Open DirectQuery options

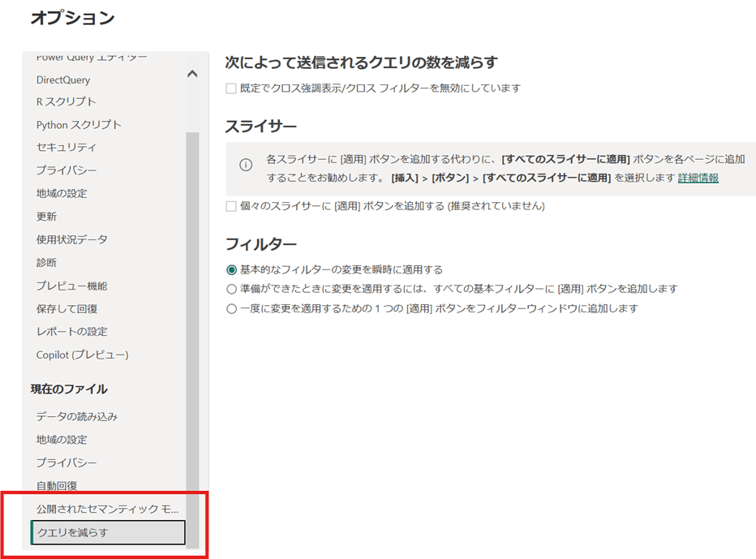63,80
